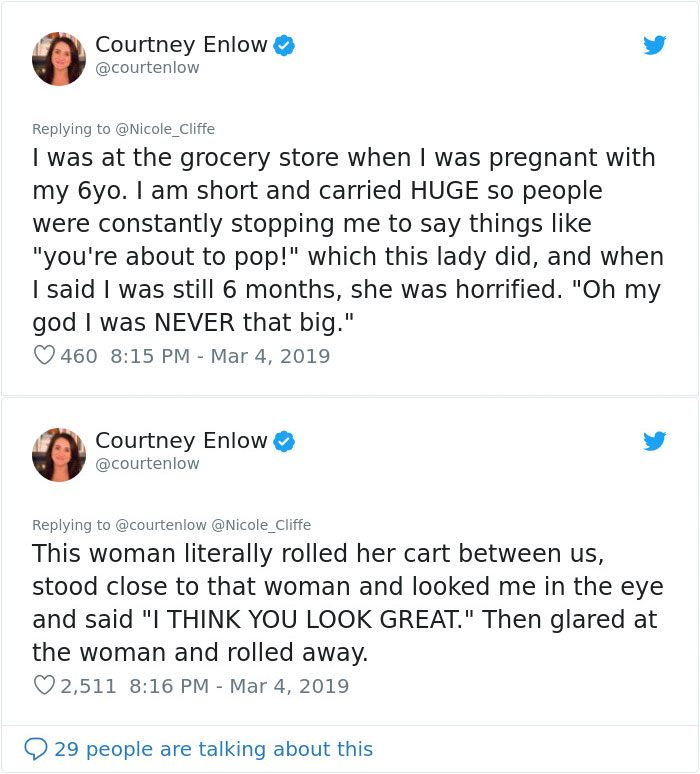
Task: Open the 8:15 PM - Mar 4, 2019 timestamp
Action: 218,356
